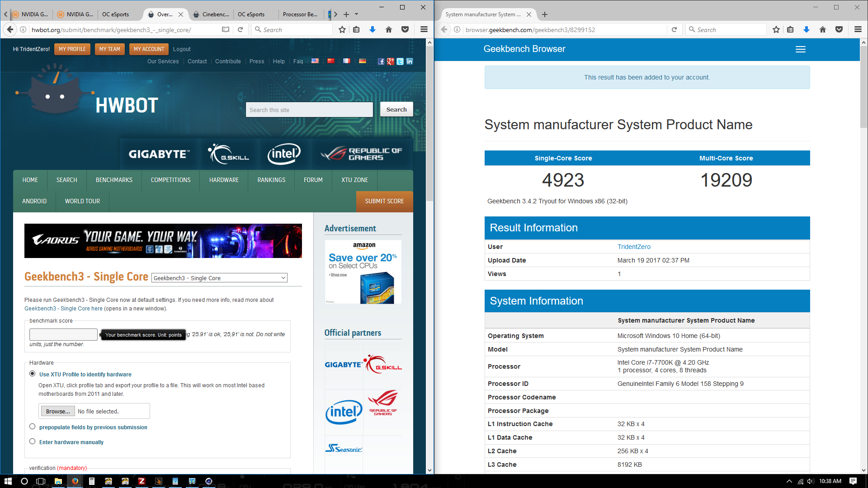Viewport: 868px width, 488px height.
Task: Open 'Geekbench3 - Single Core here' link
Action: click(x=63, y=309)
